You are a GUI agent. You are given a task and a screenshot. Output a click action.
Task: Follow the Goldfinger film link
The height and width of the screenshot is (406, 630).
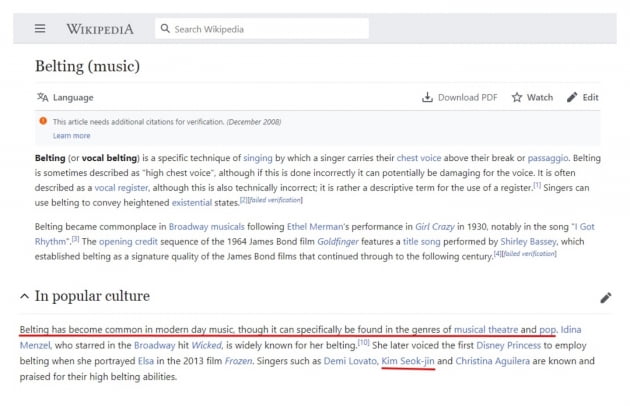(338, 242)
